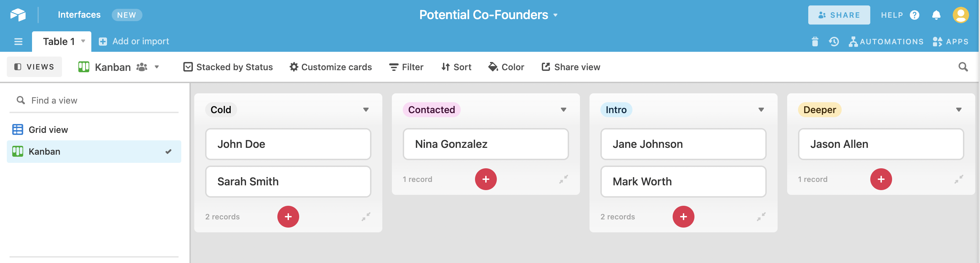Click the SHARE button
This screenshot has height=263, width=980.
coord(839,15)
